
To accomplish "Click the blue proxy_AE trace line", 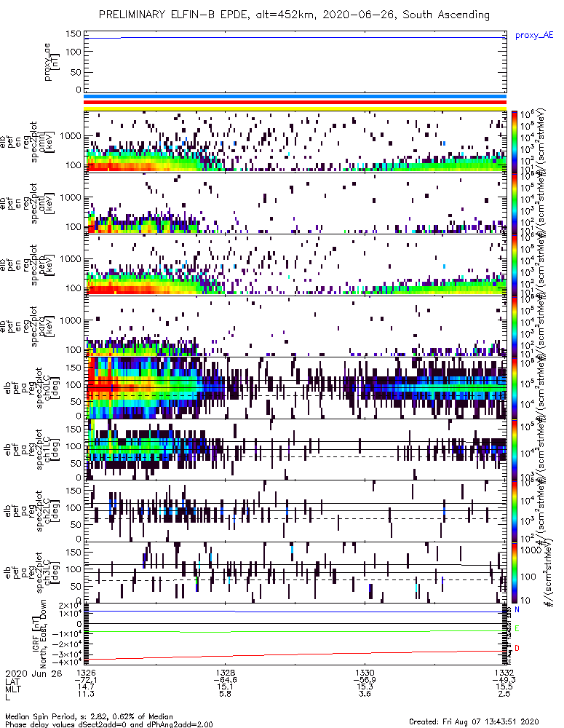I will tap(295, 38).
